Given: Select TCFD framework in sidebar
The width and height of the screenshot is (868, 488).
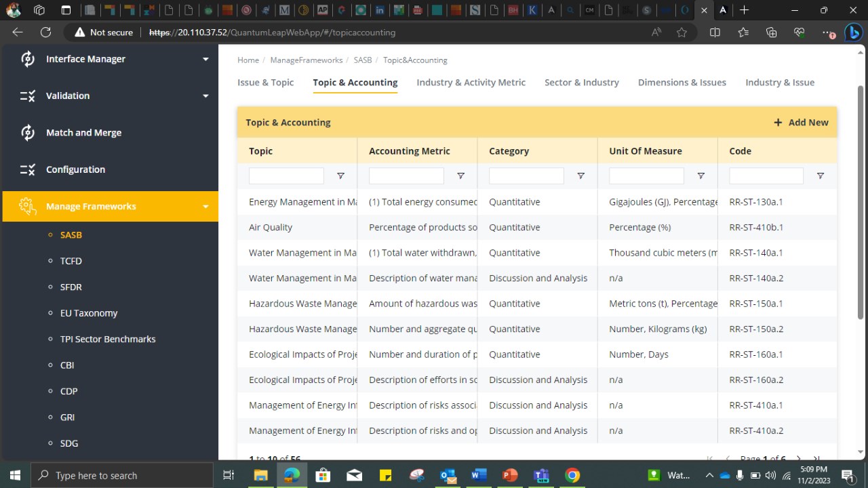Looking at the screenshot, I should [71, 261].
